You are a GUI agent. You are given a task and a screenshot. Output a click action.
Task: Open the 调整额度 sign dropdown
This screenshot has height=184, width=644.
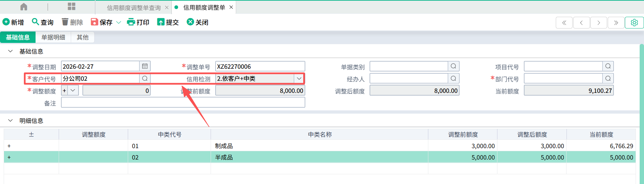[x=73, y=90]
